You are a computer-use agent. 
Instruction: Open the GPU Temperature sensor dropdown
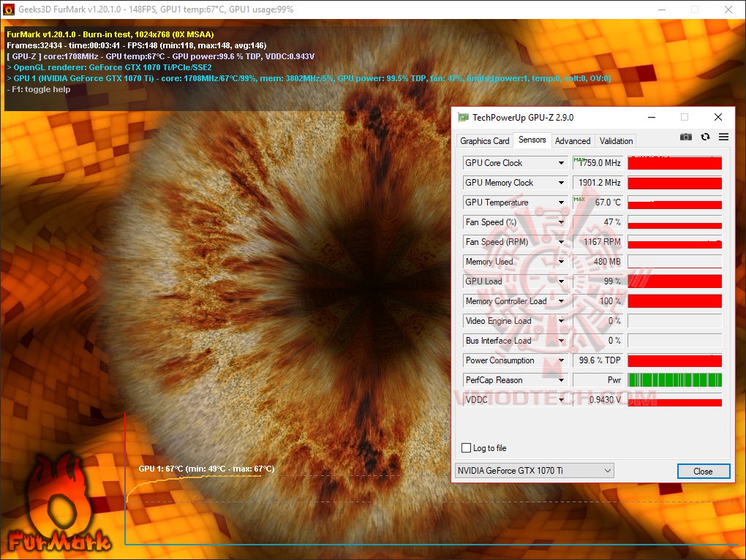click(562, 203)
